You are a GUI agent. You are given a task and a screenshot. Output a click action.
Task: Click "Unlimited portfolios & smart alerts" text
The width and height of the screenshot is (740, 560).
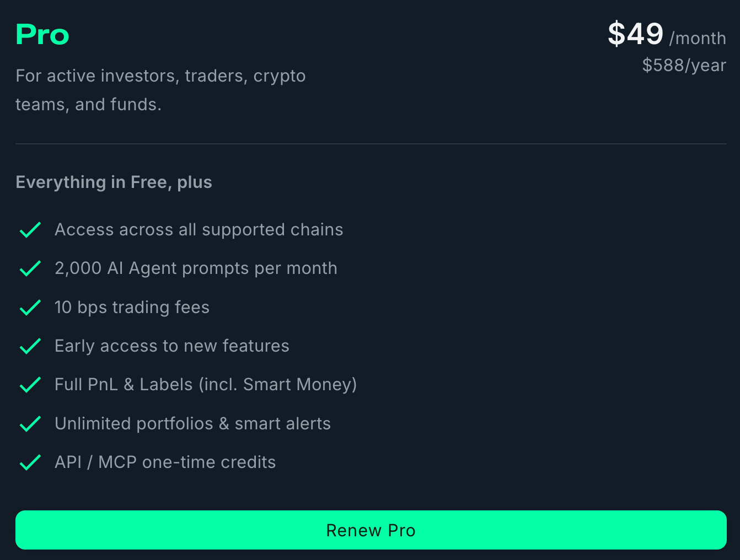pos(192,423)
